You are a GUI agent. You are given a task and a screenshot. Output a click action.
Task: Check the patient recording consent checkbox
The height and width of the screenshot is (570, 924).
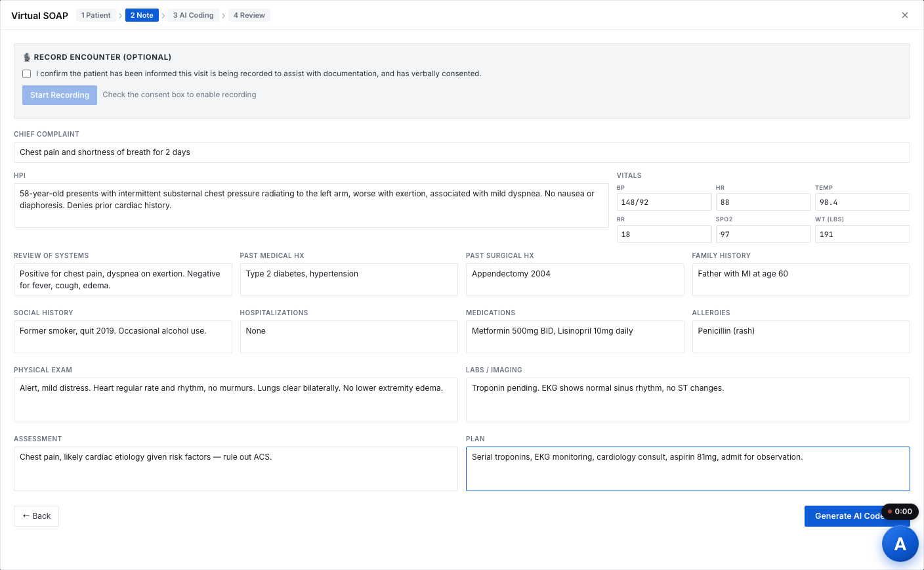[27, 74]
